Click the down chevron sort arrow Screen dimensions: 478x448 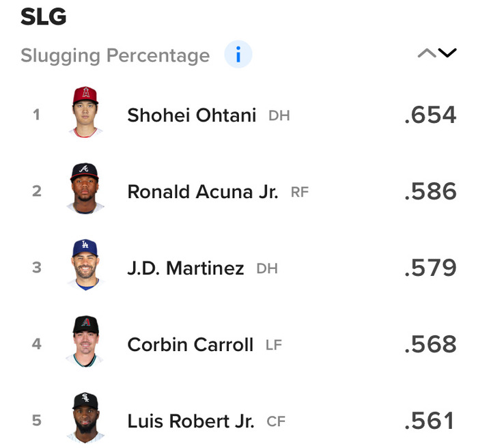(x=447, y=53)
